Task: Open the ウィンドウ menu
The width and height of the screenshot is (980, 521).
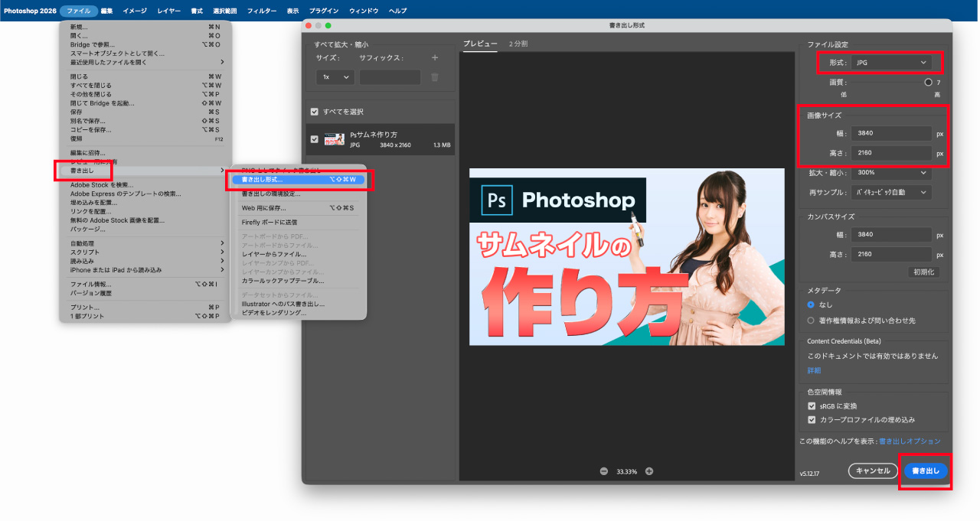Action: pyautogui.click(x=364, y=11)
